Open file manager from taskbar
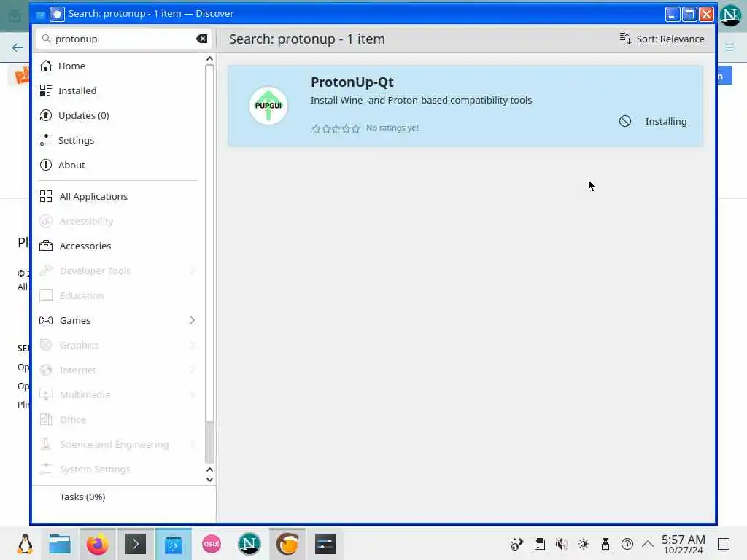 [x=60, y=544]
